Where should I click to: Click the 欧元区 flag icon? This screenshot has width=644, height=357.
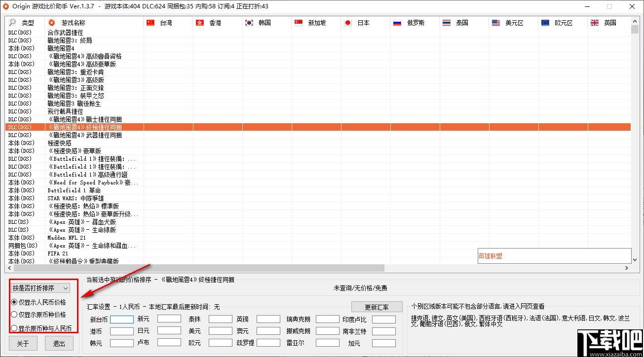[x=545, y=22]
